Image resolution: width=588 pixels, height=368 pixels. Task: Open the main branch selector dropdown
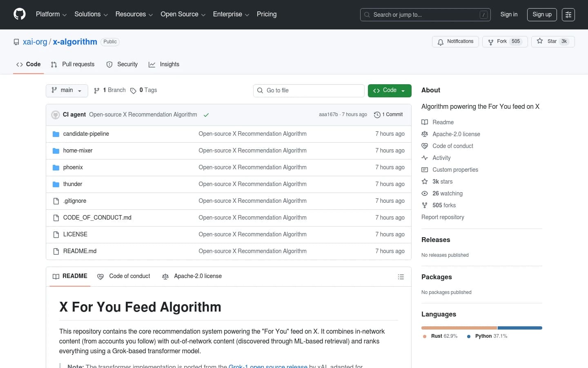(67, 90)
